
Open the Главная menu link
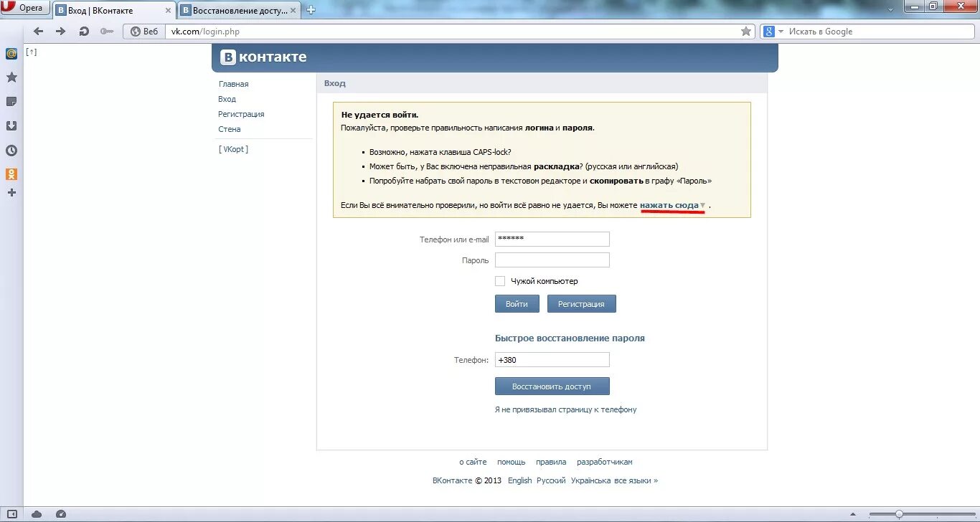click(x=234, y=84)
